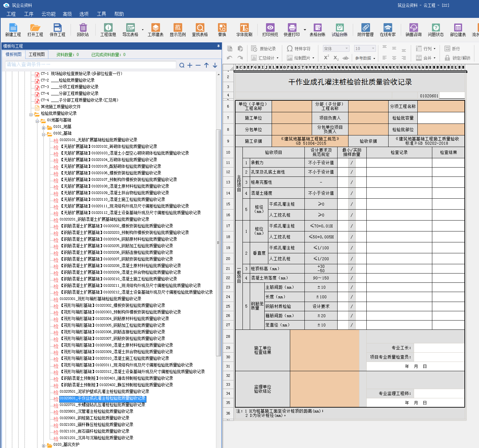Toggle strikethrough ab formatting

click(346, 58)
